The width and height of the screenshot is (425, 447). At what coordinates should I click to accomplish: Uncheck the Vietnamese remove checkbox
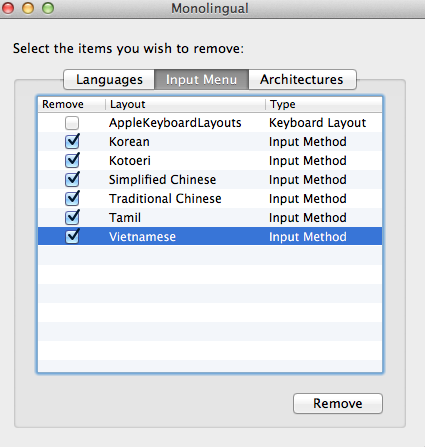pos(72,237)
